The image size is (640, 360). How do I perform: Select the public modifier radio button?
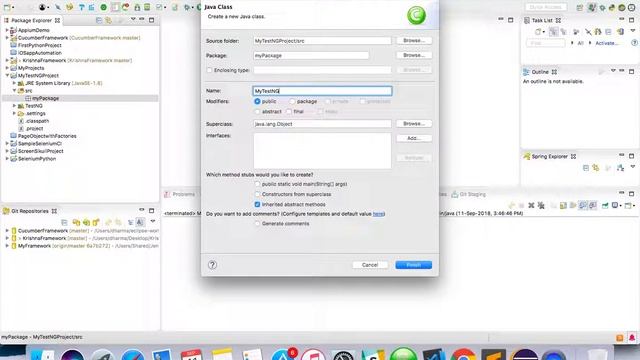tap(257, 101)
